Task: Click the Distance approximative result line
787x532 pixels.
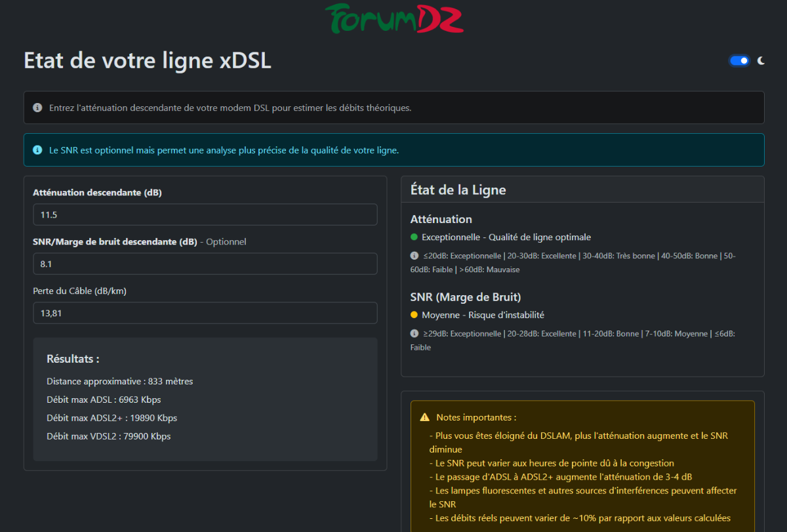Action: (119, 381)
